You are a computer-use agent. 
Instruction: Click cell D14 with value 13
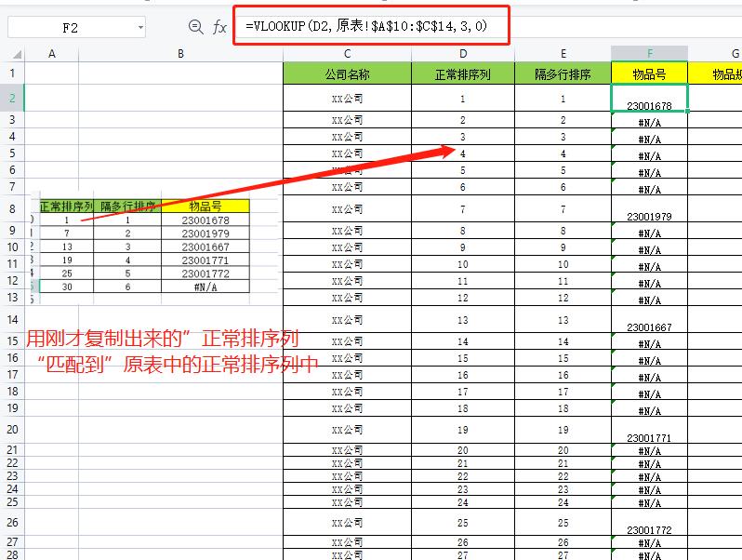pos(463,319)
